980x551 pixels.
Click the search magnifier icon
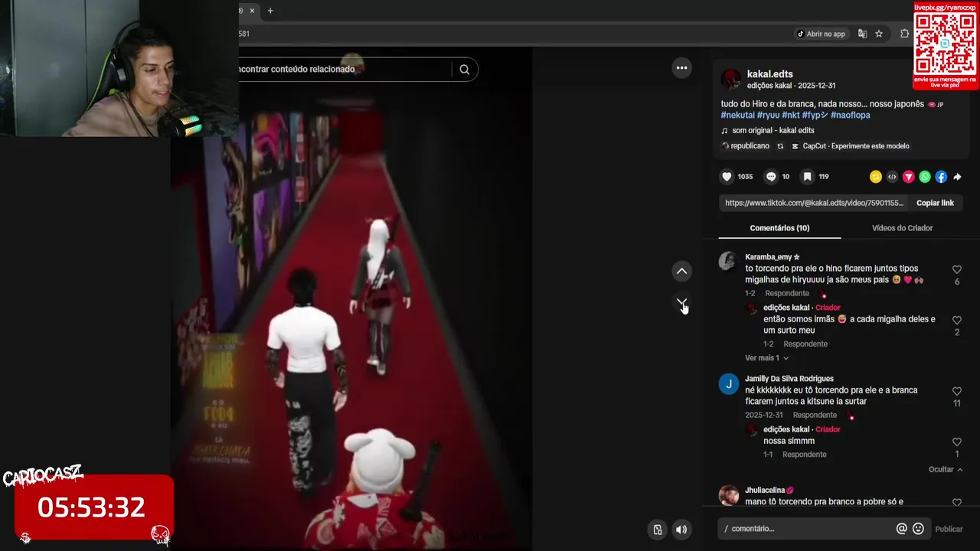coord(465,70)
